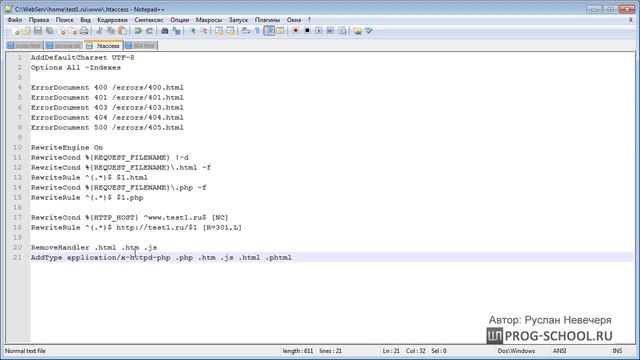Screen dimensions: 640x360
Task: Click the Close document toolbar icon
Action: 62,31
